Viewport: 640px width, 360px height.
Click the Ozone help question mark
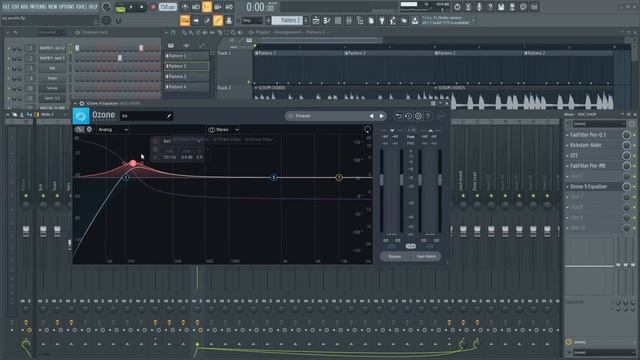tap(428, 116)
